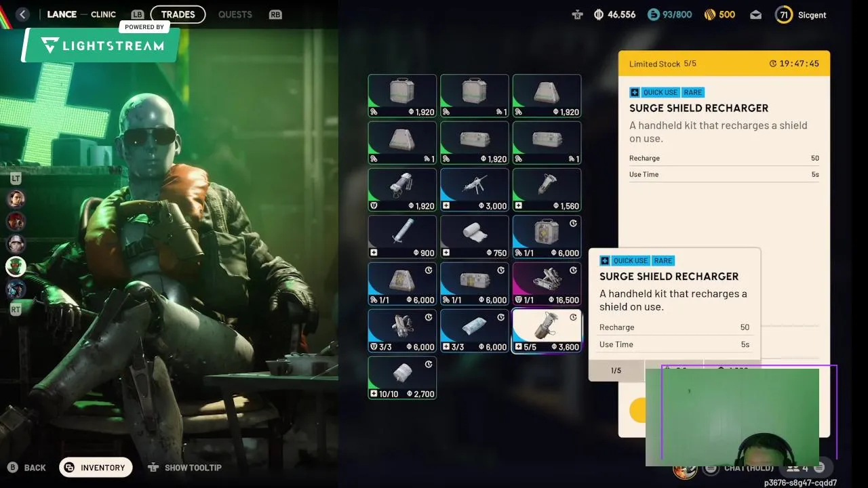Select the 3/3 shield item priced 6,000

(x=402, y=331)
